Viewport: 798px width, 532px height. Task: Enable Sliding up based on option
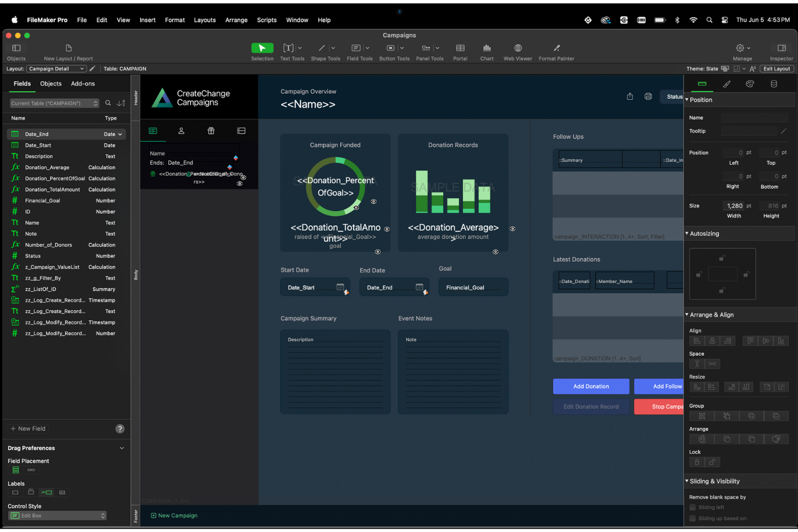[692, 518]
